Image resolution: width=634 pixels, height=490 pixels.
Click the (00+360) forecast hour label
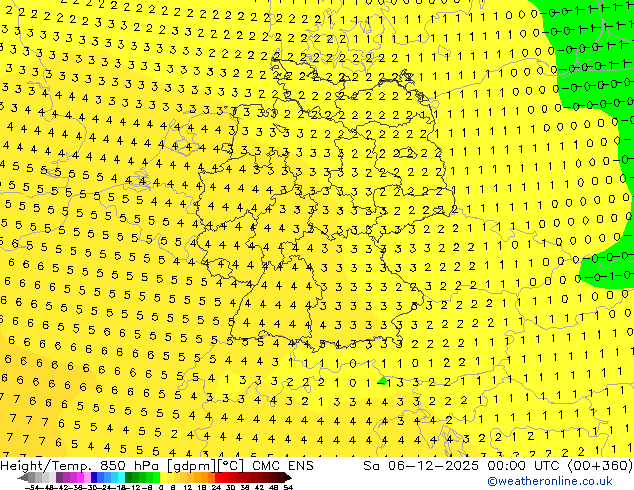click(x=600, y=466)
